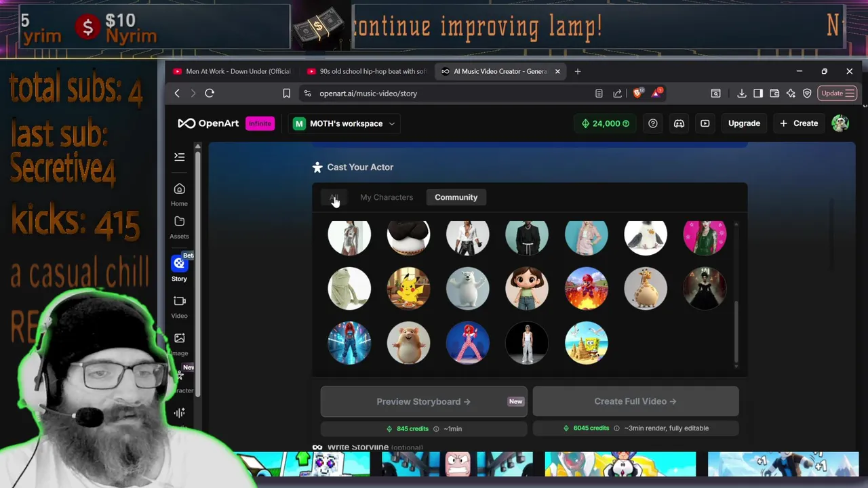Open the tab search icon in toolbar
Image resolution: width=868 pixels, height=488 pixels.
coord(715,94)
